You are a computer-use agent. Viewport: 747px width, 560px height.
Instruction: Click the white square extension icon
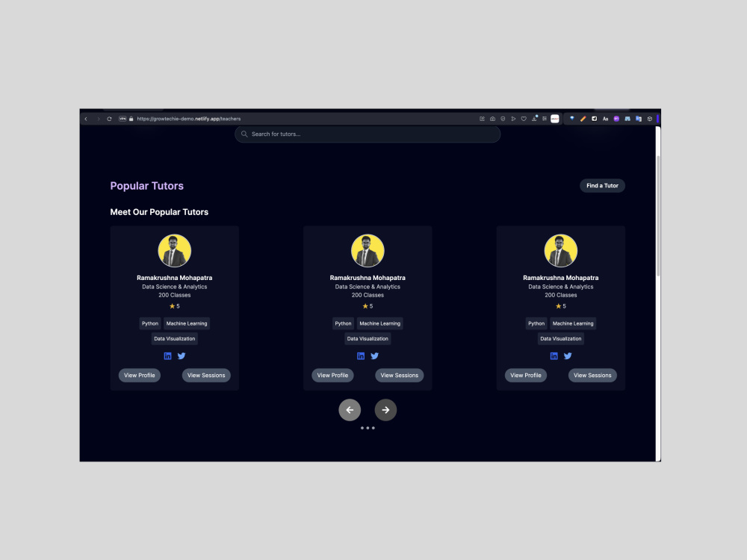(x=555, y=119)
